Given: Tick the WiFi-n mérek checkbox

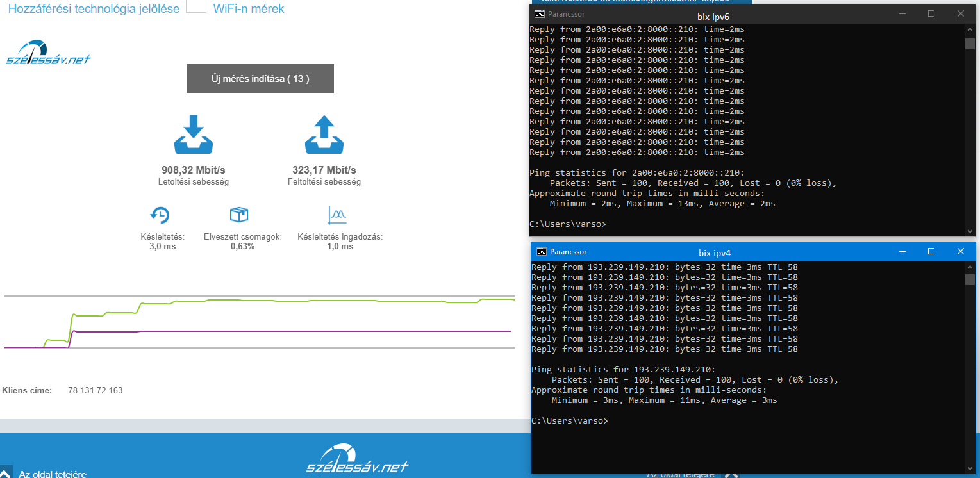Looking at the screenshot, I should (196, 6).
